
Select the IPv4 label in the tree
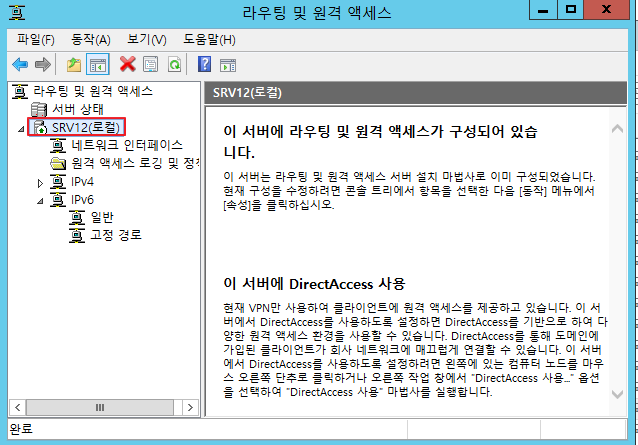click(x=82, y=182)
